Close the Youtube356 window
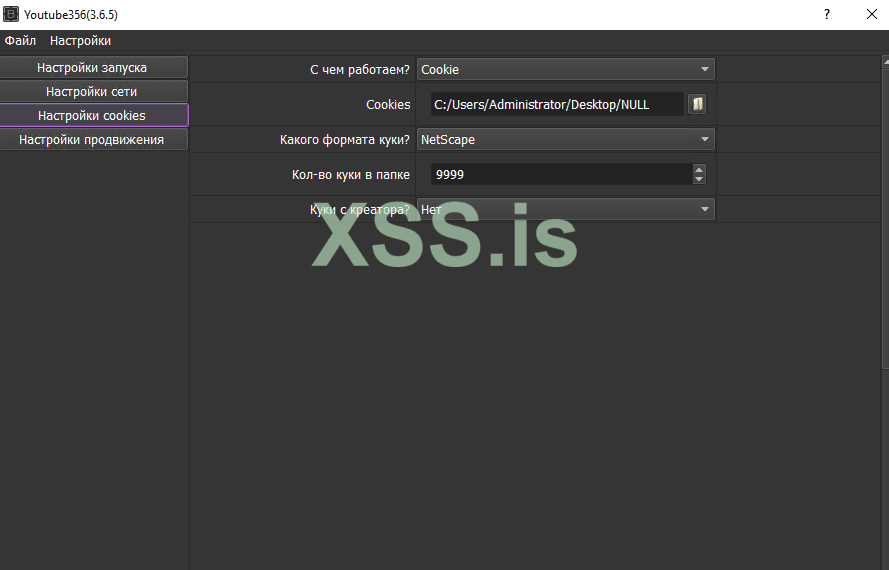889x570 pixels. point(871,14)
